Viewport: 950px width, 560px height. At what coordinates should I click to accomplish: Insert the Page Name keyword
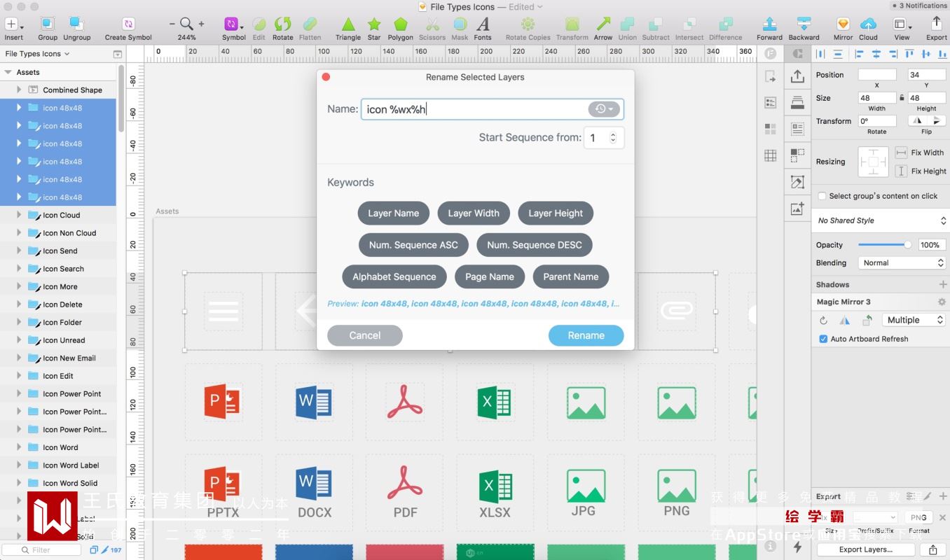(x=490, y=276)
